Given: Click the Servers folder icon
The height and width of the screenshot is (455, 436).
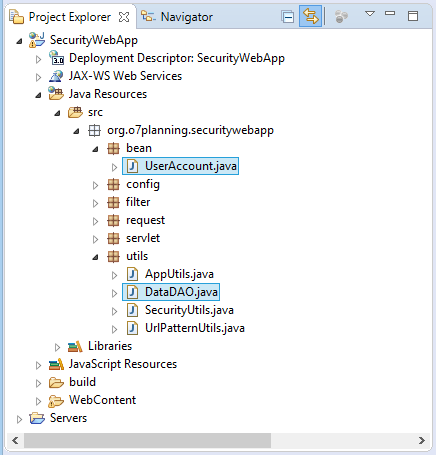Looking at the screenshot, I should 37,418.
